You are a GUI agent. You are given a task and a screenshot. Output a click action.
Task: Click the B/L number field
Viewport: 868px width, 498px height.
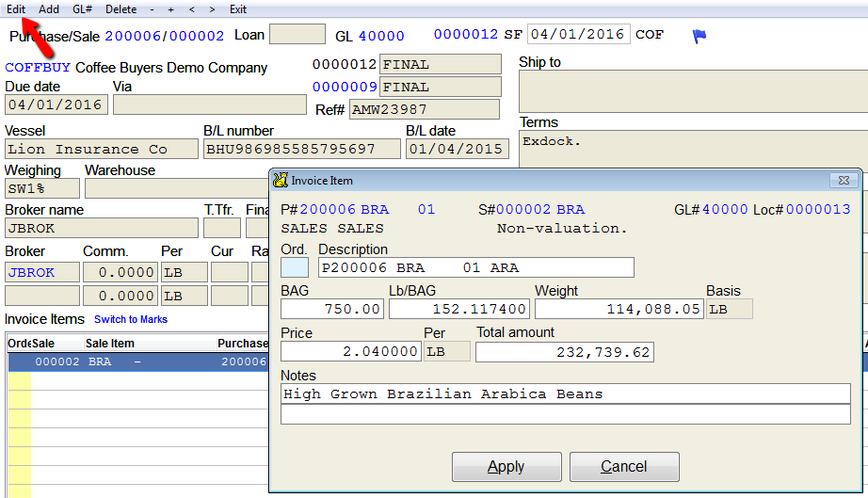coord(301,149)
